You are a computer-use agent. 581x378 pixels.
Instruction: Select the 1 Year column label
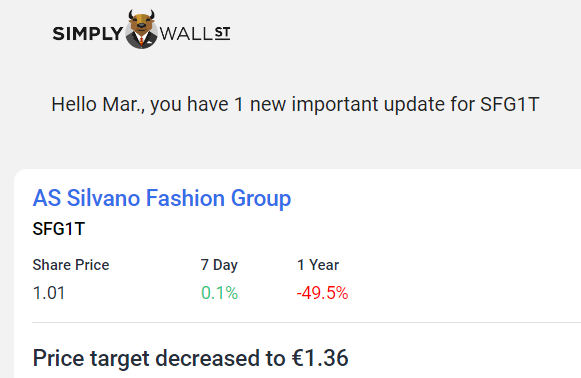coord(318,265)
